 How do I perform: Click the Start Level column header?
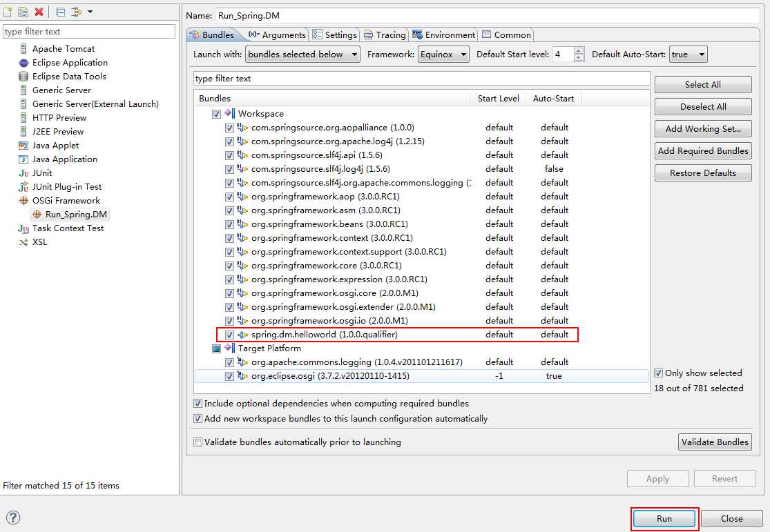[x=498, y=98]
